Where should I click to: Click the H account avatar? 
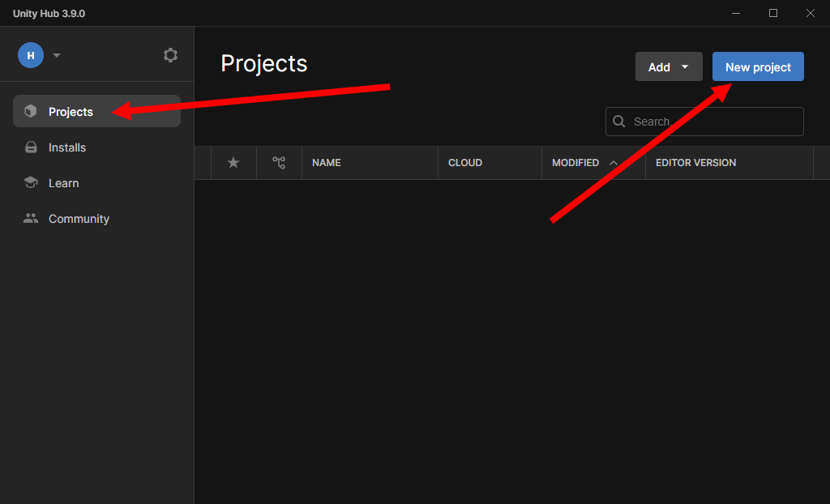click(x=31, y=55)
